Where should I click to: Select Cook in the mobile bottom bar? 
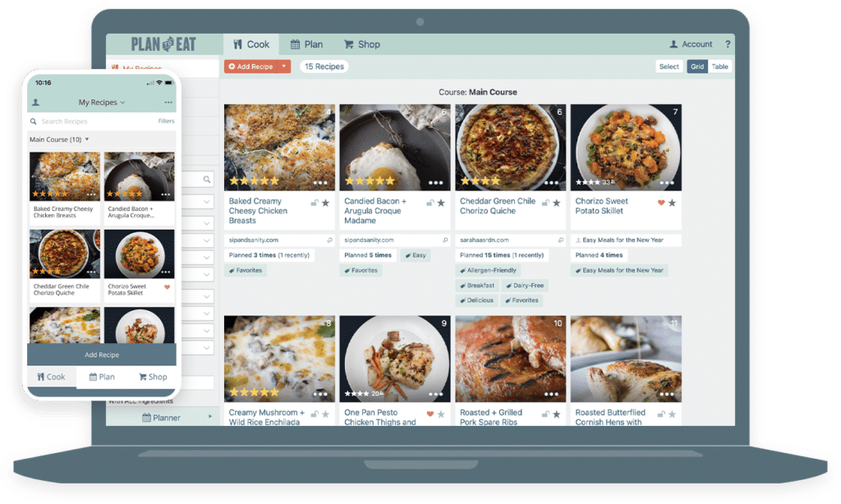(x=51, y=377)
